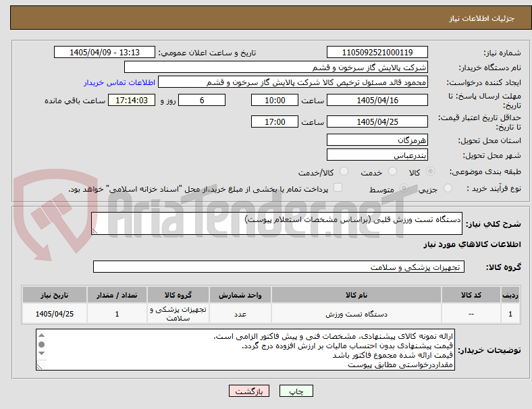Click the توضیحات خریدار label
The height and width of the screenshot is (409, 532).
click(x=489, y=350)
